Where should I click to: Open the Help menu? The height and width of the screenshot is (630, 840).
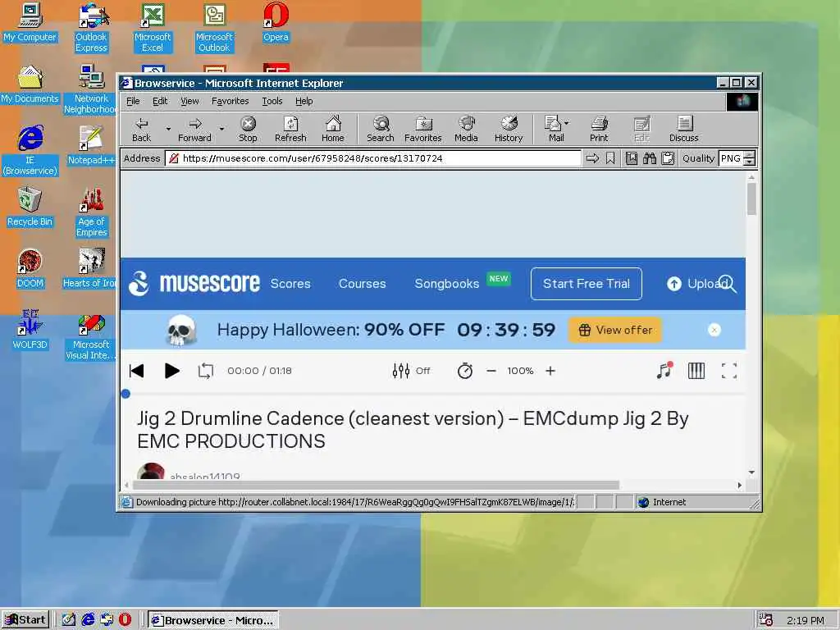coord(304,101)
